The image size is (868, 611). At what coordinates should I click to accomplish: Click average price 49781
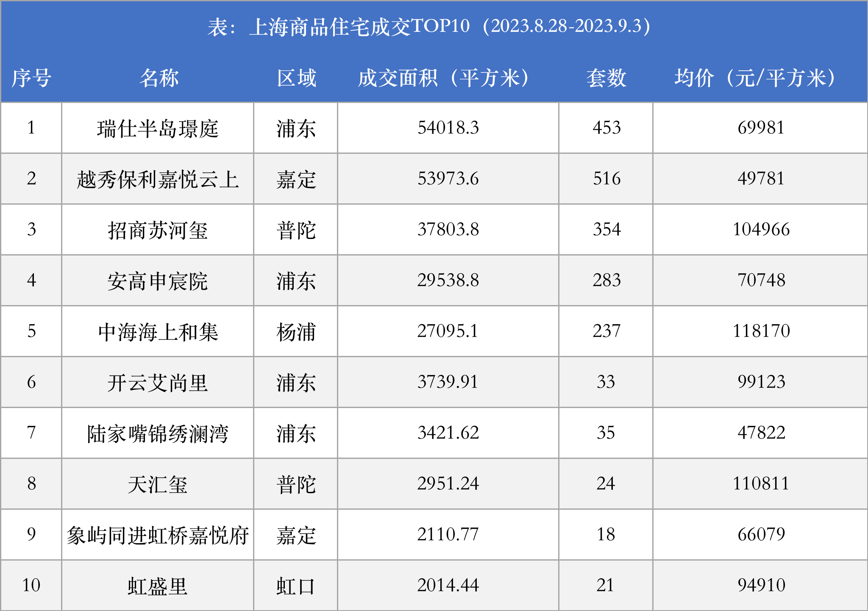pos(761,178)
